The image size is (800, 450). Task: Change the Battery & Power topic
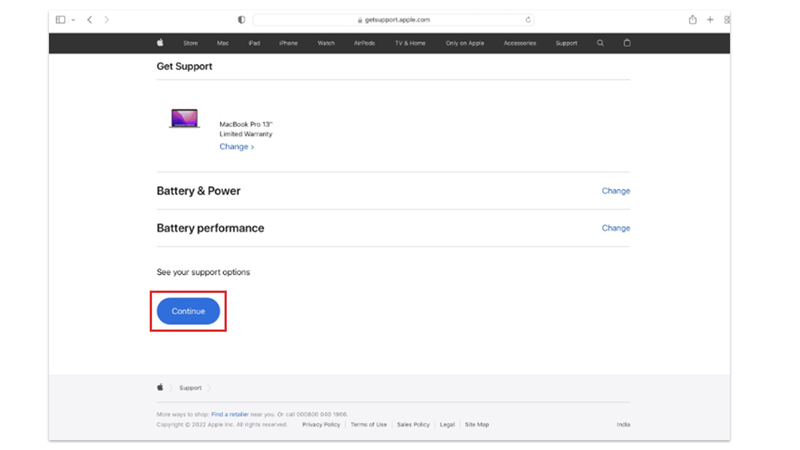pyautogui.click(x=616, y=191)
